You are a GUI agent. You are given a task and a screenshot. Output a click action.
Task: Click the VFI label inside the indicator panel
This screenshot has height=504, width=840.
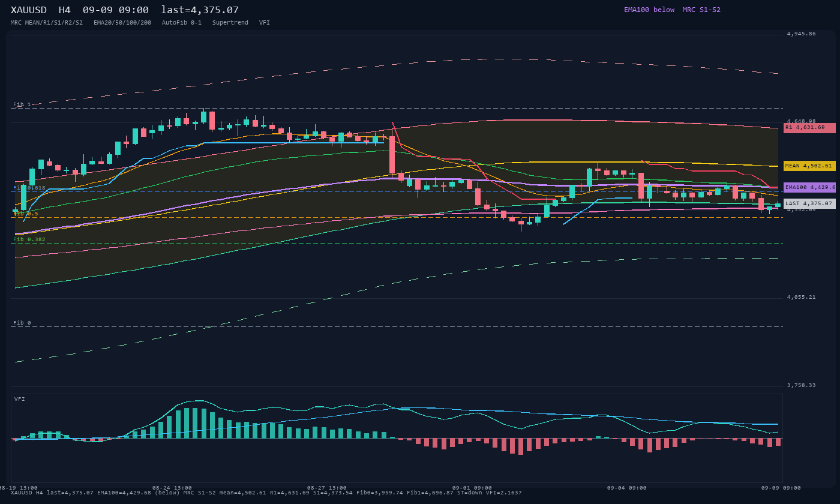click(x=20, y=399)
